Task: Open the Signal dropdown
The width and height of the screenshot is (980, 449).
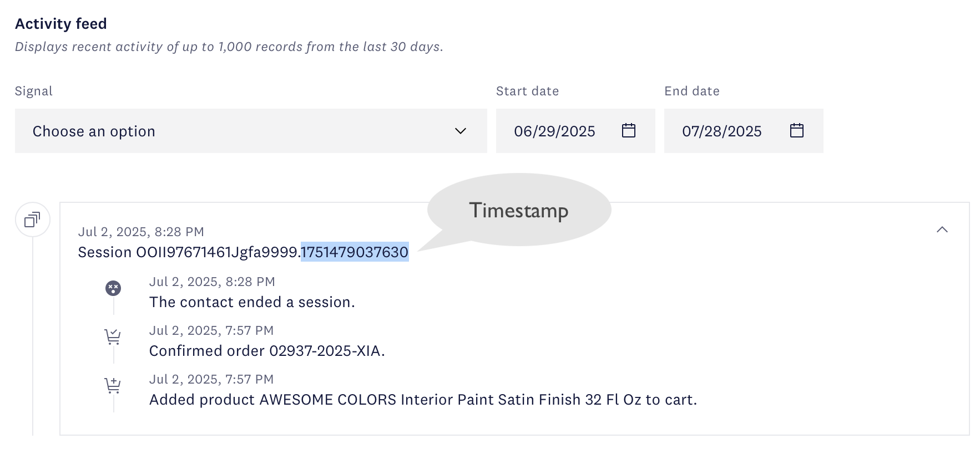Action: tap(251, 131)
